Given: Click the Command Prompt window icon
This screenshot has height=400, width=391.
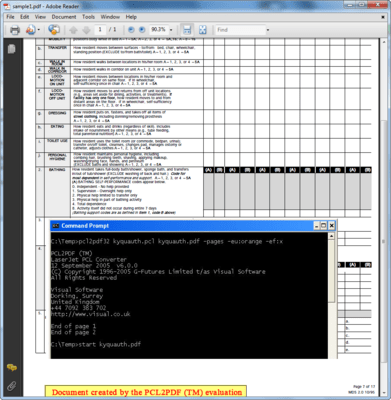Looking at the screenshot, I should tap(56, 226).
